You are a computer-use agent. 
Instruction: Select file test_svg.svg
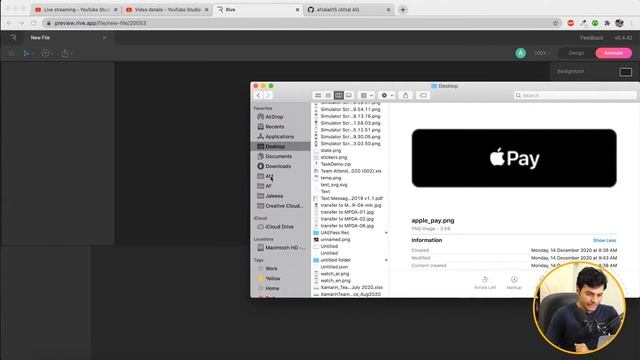[x=334, y=185]
